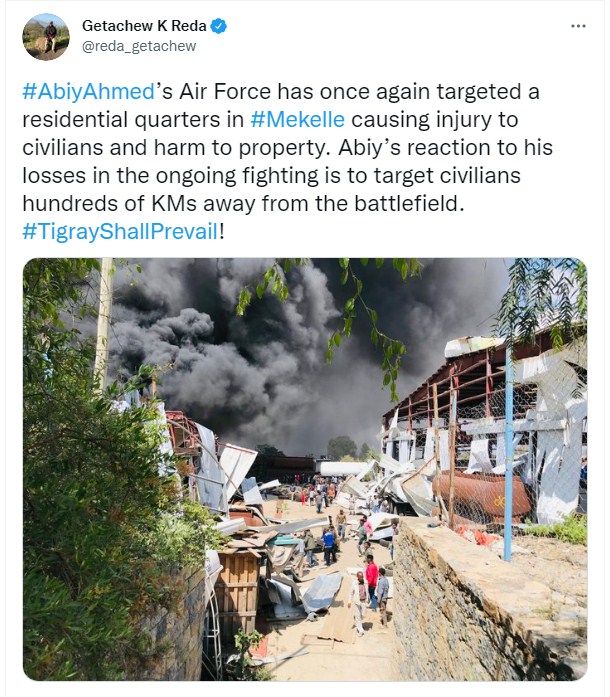610x697 pixels.
Task: Open the #Mekelle hashtag
Action: click(x=298, y=120)
